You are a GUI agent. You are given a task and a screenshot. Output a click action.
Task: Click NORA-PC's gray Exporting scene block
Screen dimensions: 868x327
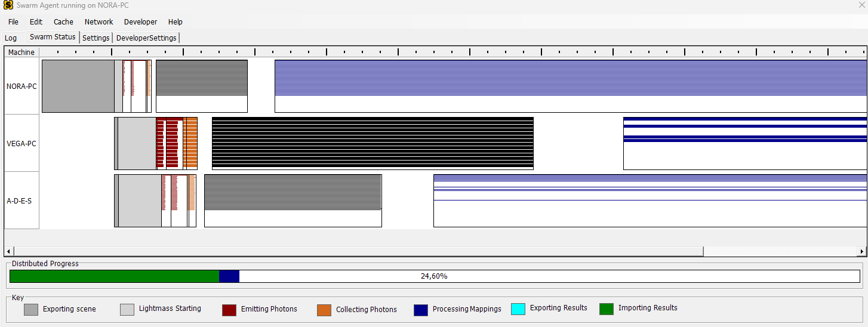click(78, 86)
